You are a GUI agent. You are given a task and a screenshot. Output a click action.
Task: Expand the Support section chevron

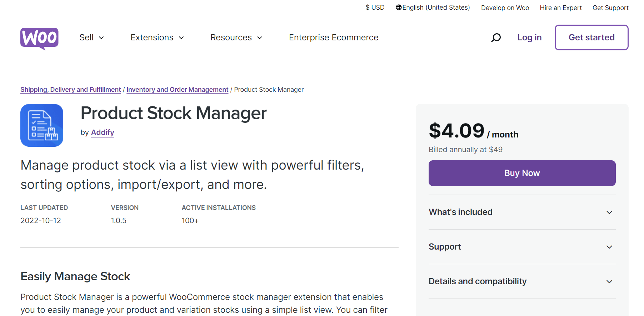tap(609, 247)
